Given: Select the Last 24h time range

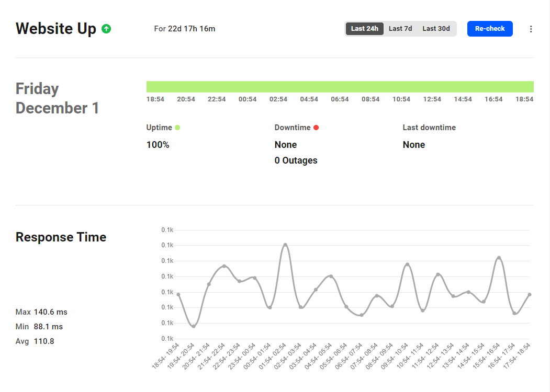Looking at the screenshot, I should pyautogui.click(x=364, y=29).
